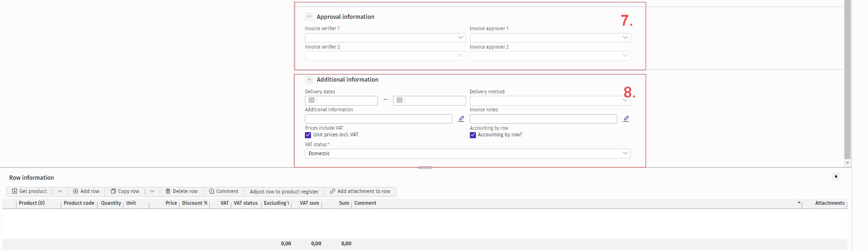This screenshot has height=251, width=868.
Task: Click the Get product button
Action: pos(29,192)
